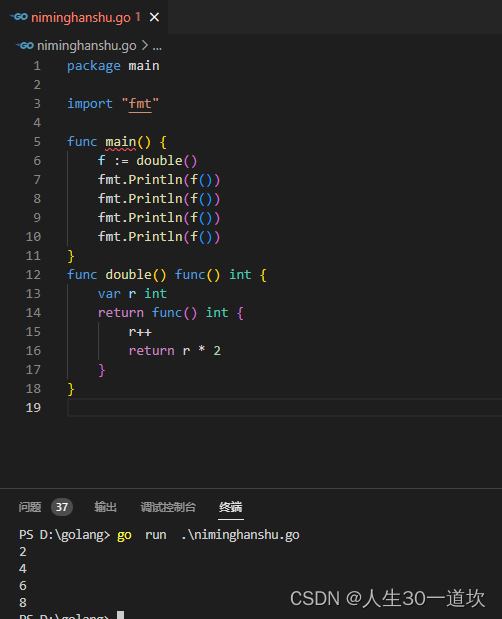The height and width of the screenshot is (619, 502).
Task: Click the terminal command 'go run .\niminghanshu.go'
Action: pyautogui.click(x=208, y=535)
